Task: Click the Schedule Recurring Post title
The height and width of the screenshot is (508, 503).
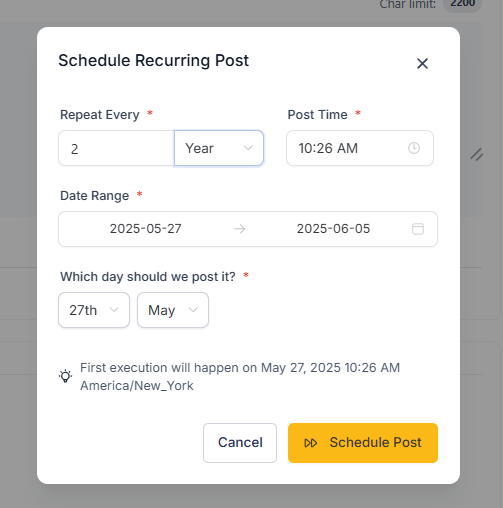Action: coord(154,61)
